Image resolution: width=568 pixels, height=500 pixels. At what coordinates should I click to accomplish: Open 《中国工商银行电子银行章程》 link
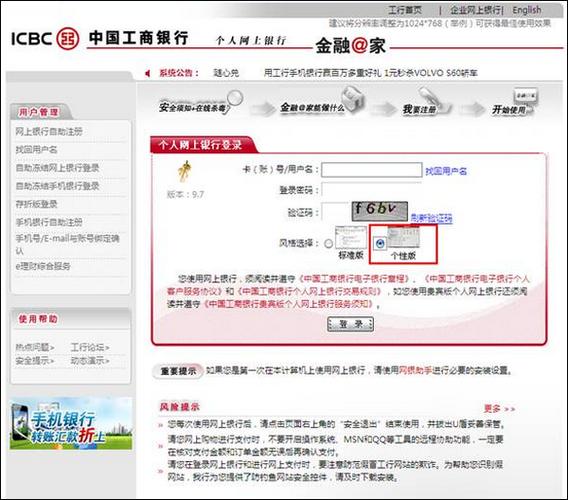[354, 279]
